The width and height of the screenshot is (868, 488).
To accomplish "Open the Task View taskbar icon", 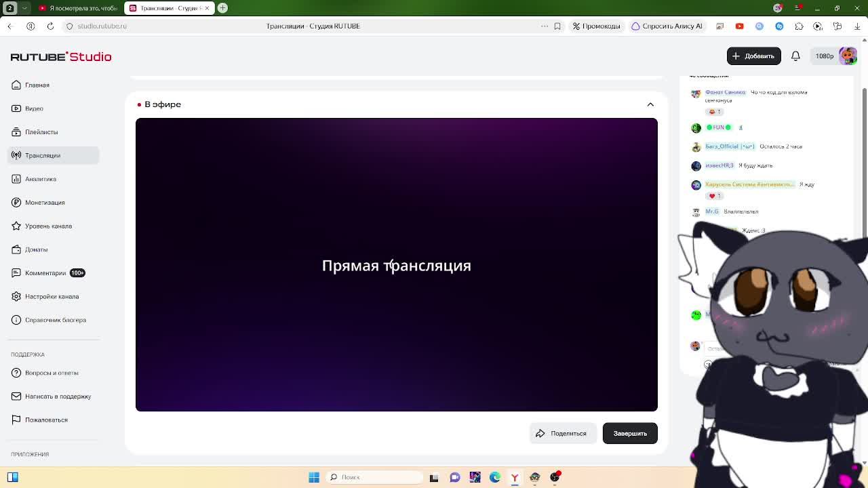I will pos(434,477).
